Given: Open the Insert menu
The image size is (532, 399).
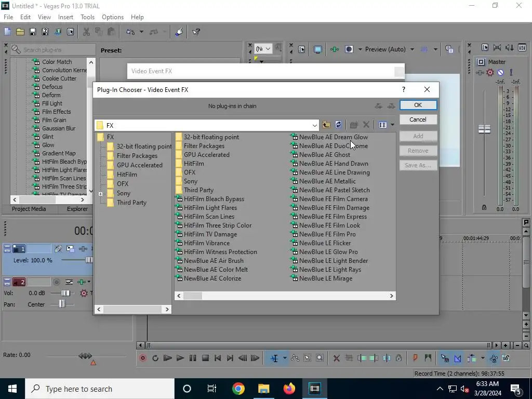Looking at the screenshot, I should coord(65,17).
